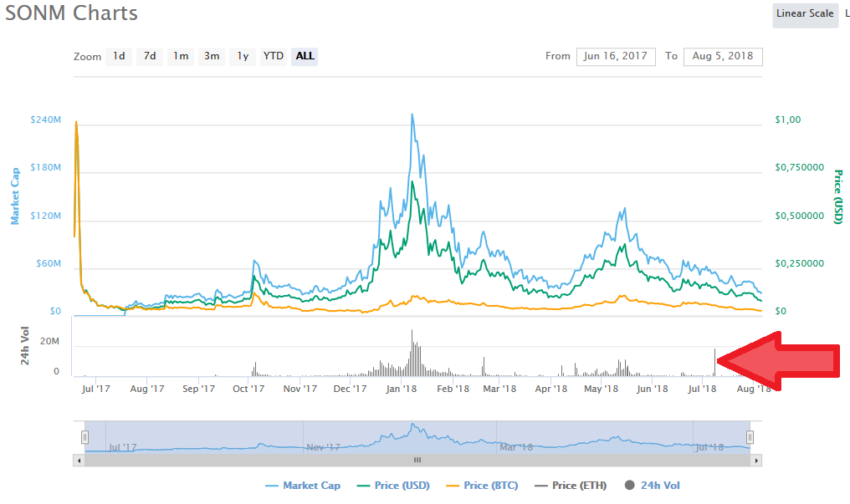Click the navigator scrollbar right arrow

pos(757,461)
